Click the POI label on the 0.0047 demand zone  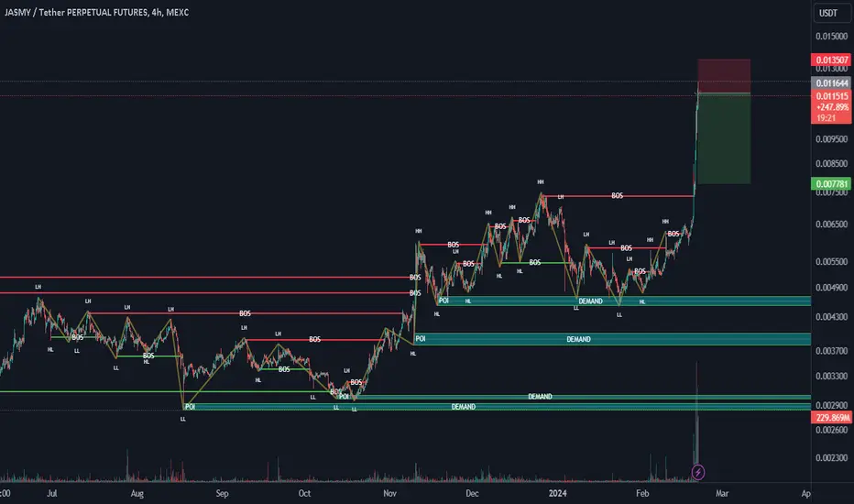point(443,301)
